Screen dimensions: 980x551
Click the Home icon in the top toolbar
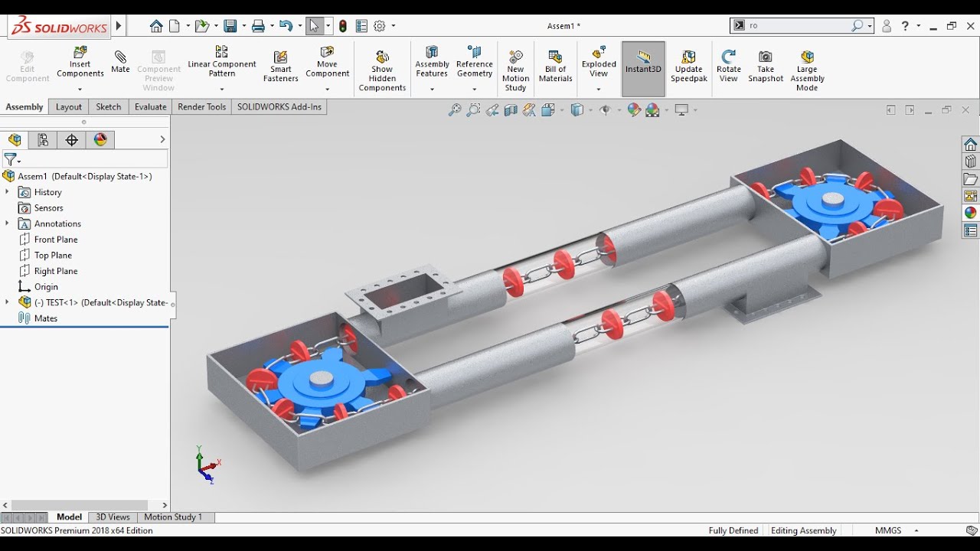pyautogui.click(x=156, y=26)
